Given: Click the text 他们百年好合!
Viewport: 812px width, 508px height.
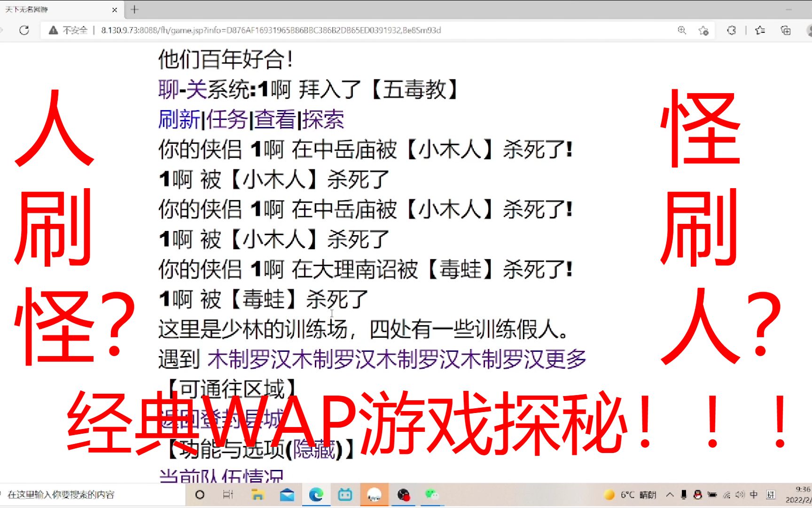Looking at the screenshot, I should [x=226, y=59].
